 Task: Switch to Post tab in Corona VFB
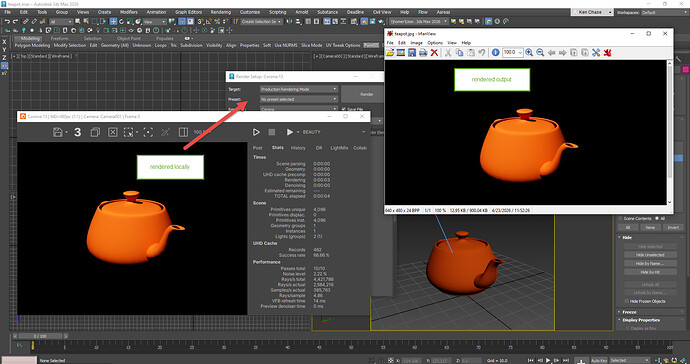point(258,148)
